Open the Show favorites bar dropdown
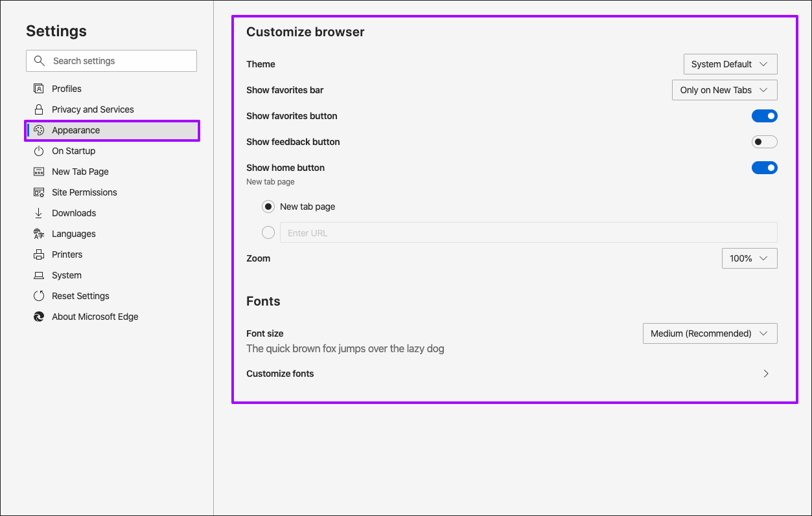The width and height of the screenshot is (812, 516). (x=724, y=89)
